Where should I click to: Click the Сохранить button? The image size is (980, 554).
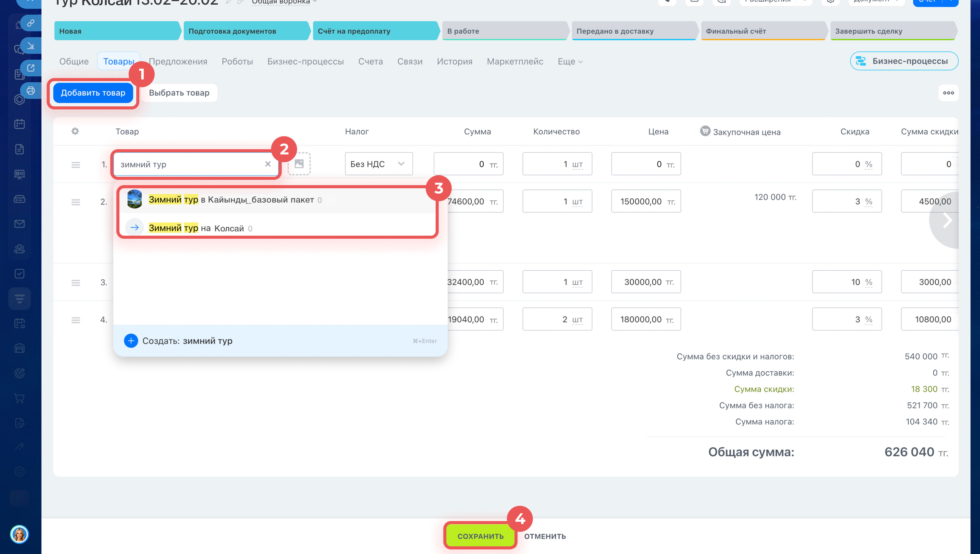coord(480,536)
